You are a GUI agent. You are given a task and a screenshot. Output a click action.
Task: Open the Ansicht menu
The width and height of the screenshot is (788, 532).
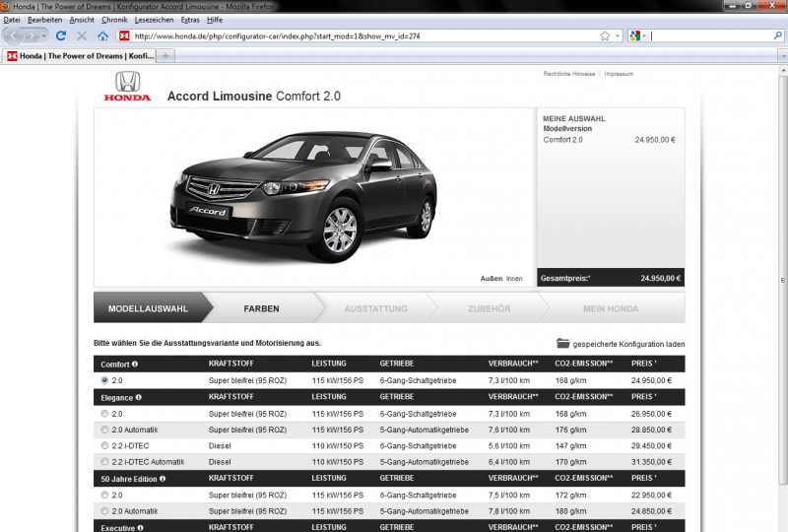pos(82,20)
